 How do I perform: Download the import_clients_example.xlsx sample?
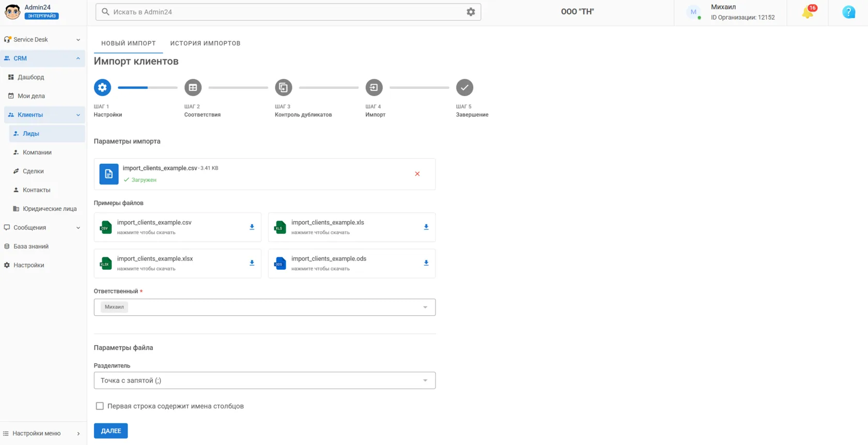coord(252,263)
